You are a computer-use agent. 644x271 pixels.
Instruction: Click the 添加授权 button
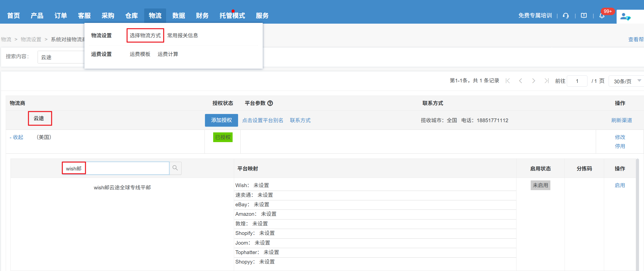[x=221, y=120]
